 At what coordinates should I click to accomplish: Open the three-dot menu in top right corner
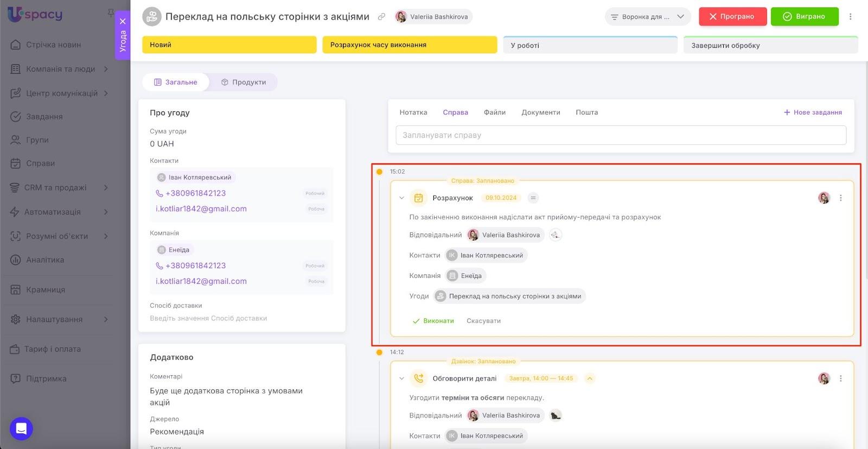point(850,17)
